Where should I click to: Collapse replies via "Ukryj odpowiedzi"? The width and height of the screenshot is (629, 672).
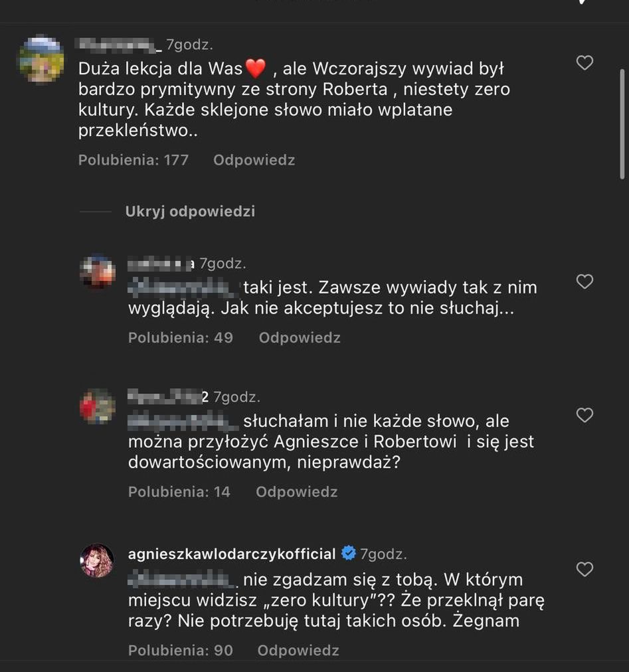click(x=190, y=212)
